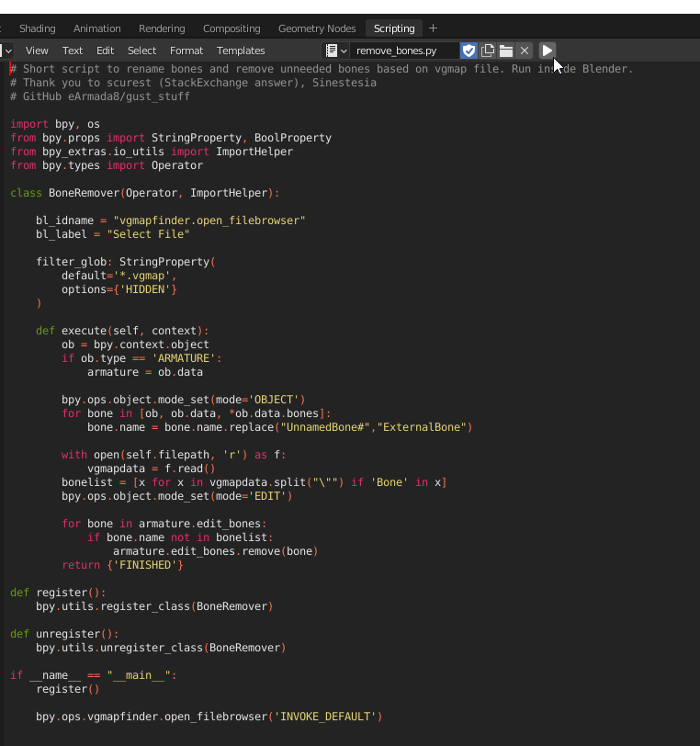Open the Select menu
700x746 pixels.
pyautogui.click(x=141, y=51)
